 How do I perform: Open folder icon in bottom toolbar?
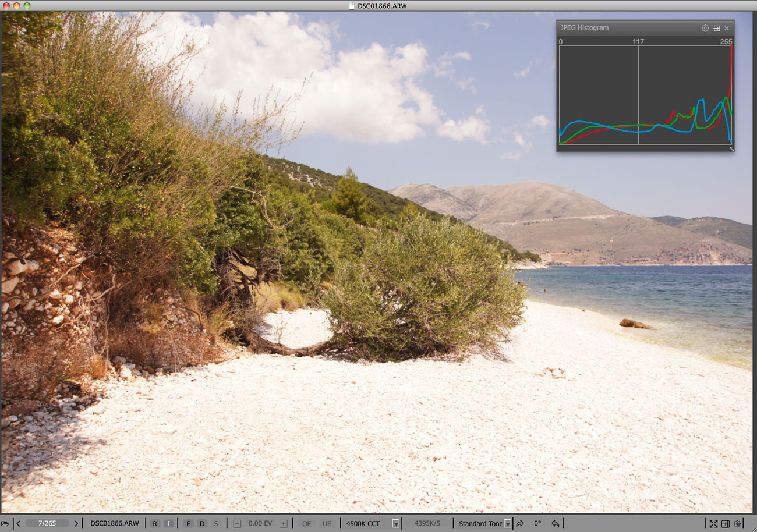(x=5, y=523)
